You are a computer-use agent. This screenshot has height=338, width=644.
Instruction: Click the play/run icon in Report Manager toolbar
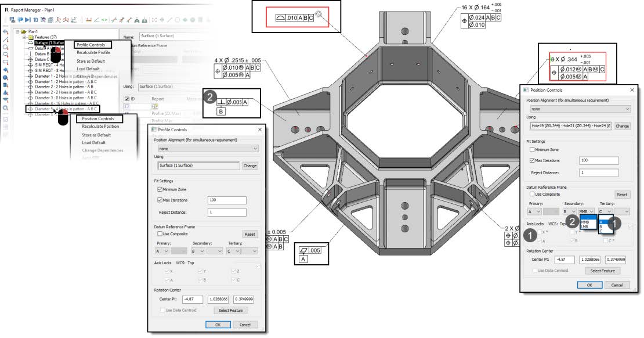pyautogui.click(x=27, y=19)
